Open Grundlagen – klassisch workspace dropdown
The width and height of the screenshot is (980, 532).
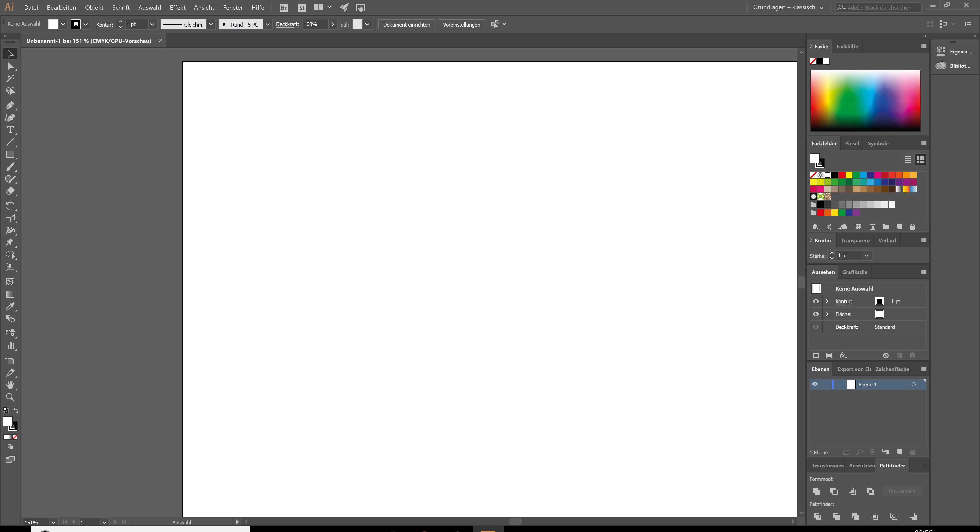pos(821,8)
